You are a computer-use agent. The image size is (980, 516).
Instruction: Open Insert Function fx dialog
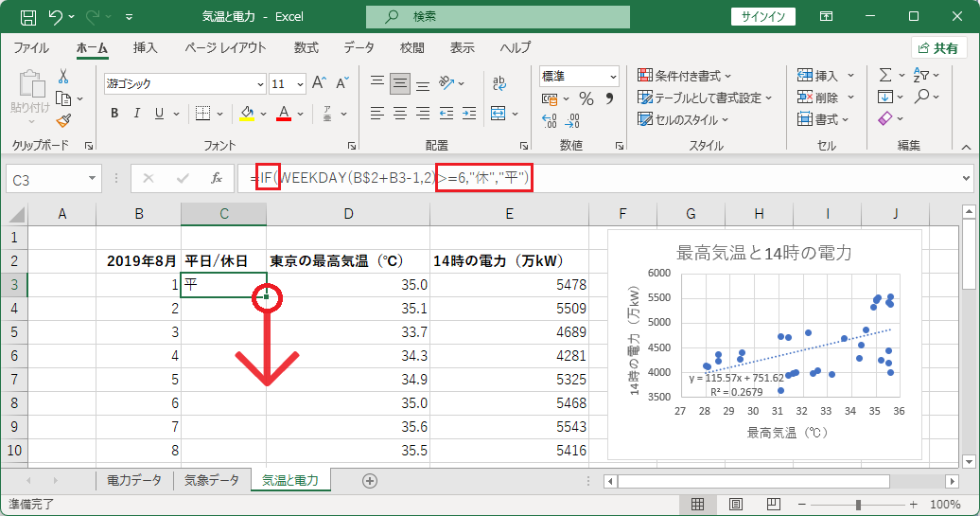pos(217,179)
